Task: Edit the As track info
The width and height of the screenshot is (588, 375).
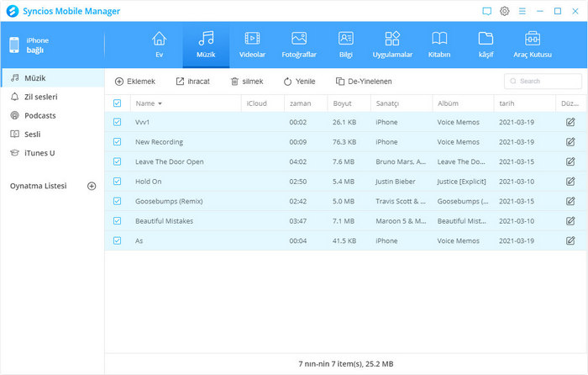Action: 570,240
